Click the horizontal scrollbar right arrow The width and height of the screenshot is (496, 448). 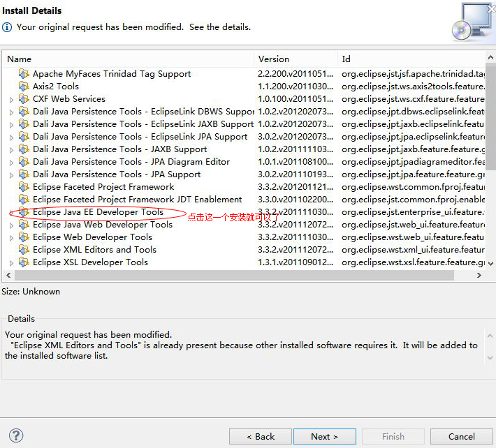(479, 275)
